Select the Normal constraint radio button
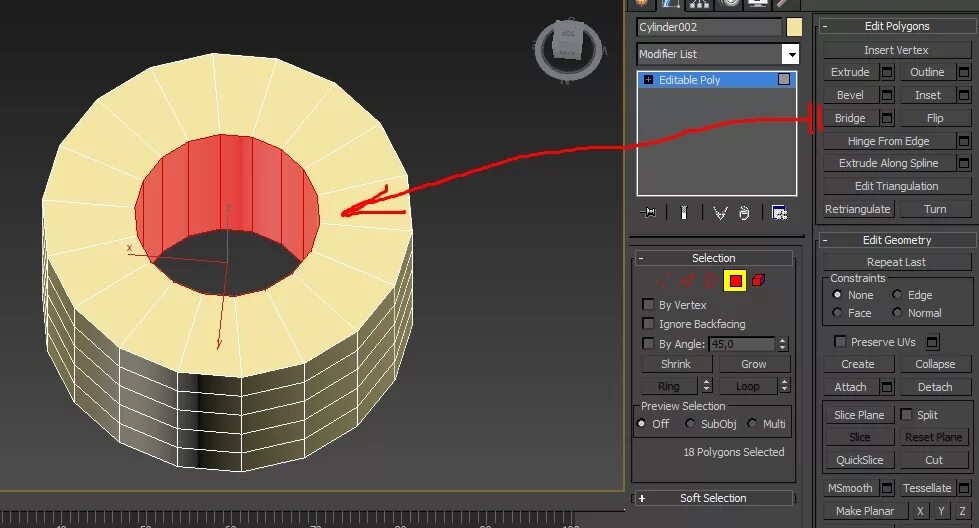979x528 pixels. click(x=897, y=312)
